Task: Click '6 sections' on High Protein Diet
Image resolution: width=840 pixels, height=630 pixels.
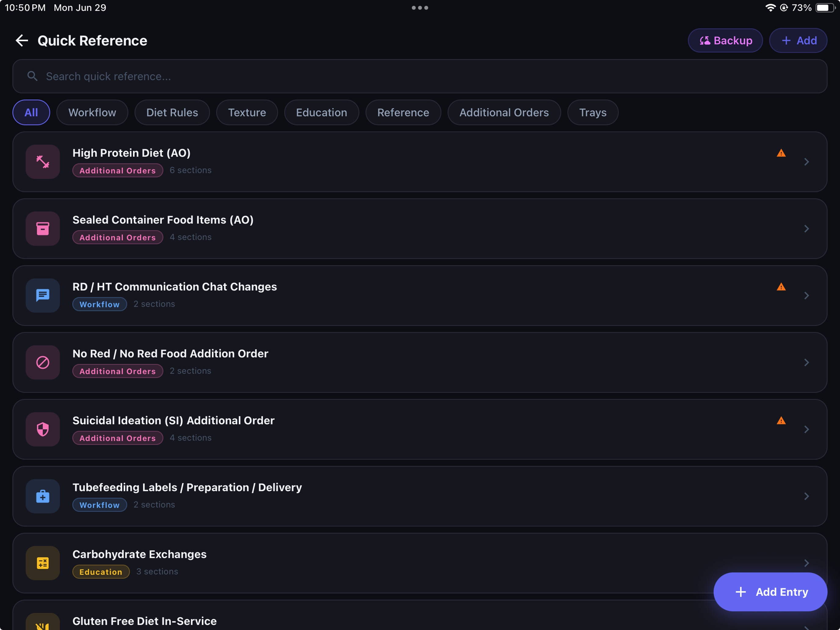Action: [191, 170]
